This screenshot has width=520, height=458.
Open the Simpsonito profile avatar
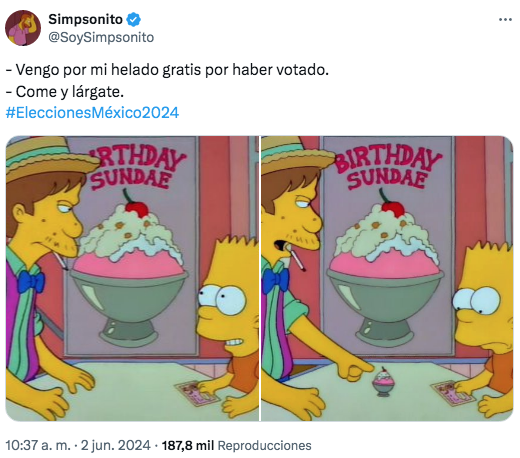click(x=23, y=28)
